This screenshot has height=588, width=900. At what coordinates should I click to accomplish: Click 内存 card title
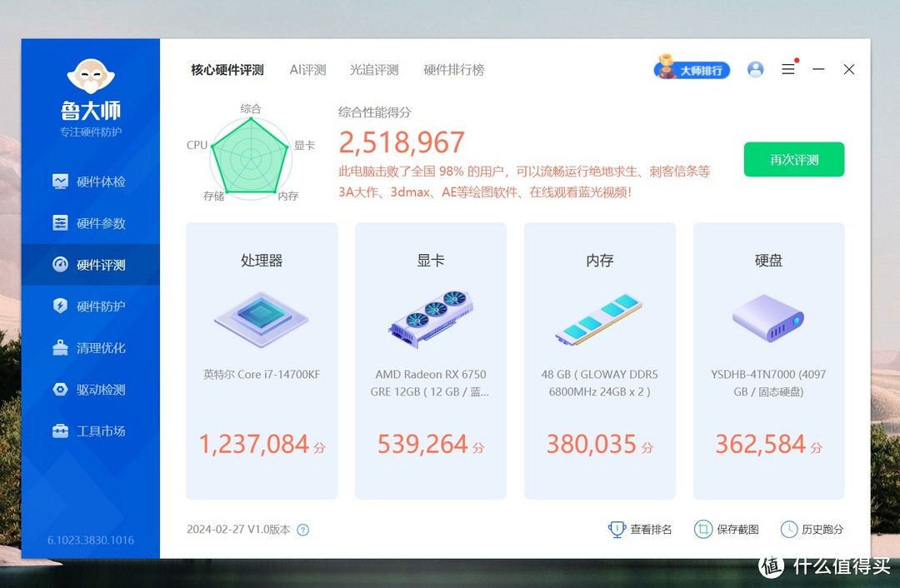tap(600, 261)
